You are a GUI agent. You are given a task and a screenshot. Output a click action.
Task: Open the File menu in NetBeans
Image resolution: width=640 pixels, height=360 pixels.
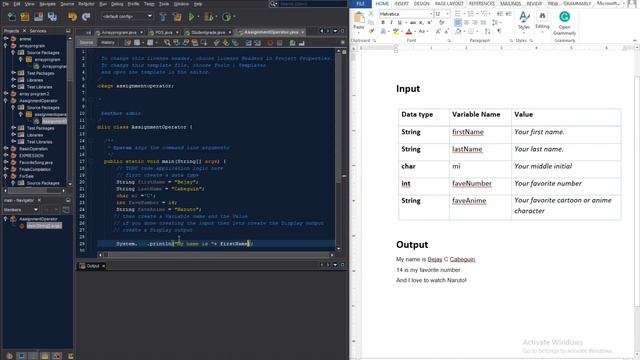tap(5, 4)
